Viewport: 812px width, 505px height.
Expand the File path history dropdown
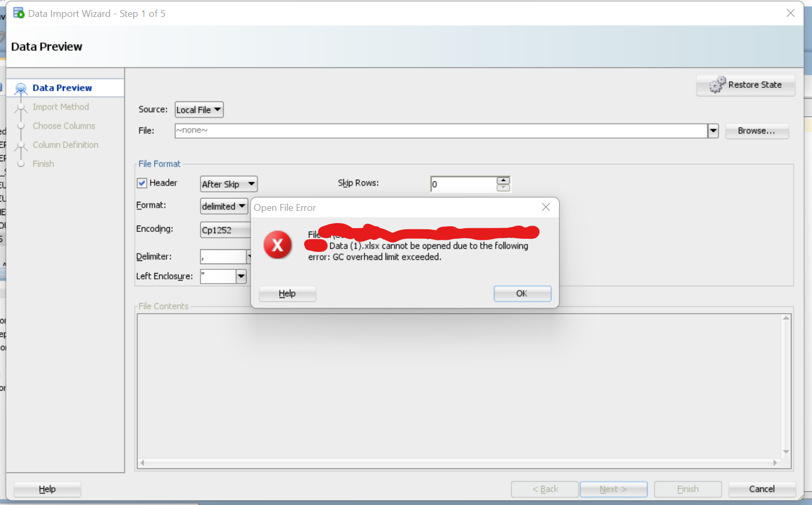[713, 131]
